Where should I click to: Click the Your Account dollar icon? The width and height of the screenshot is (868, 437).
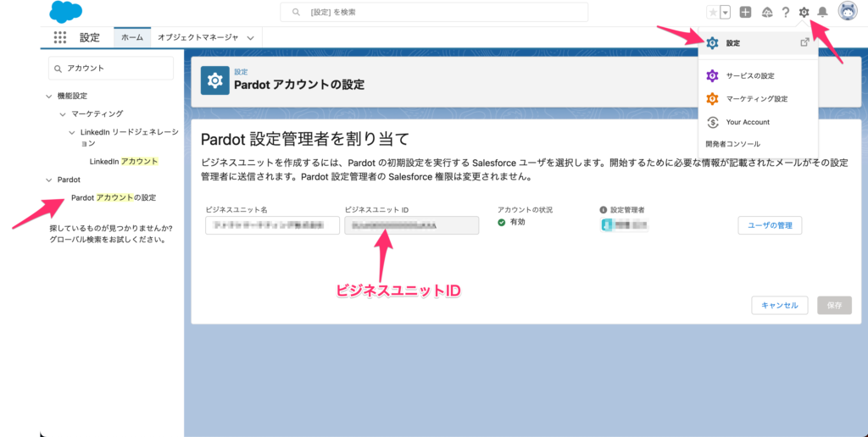712,122
